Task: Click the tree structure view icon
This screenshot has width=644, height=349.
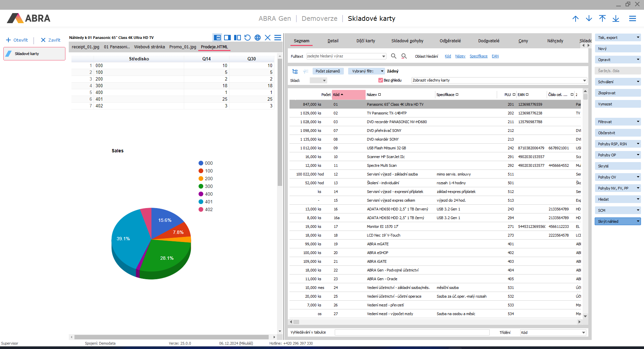Action: (295, 71)
